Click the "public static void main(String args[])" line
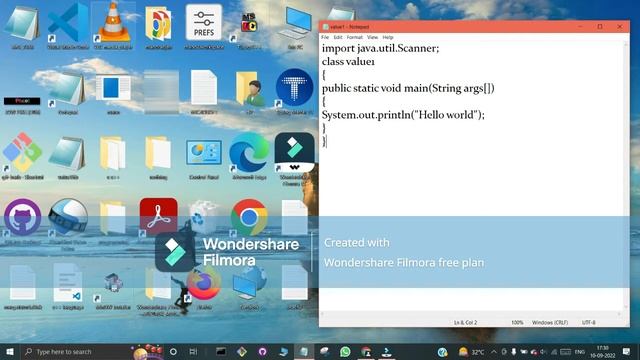This screenshot has height=360, width=640. tap(408, 88)
